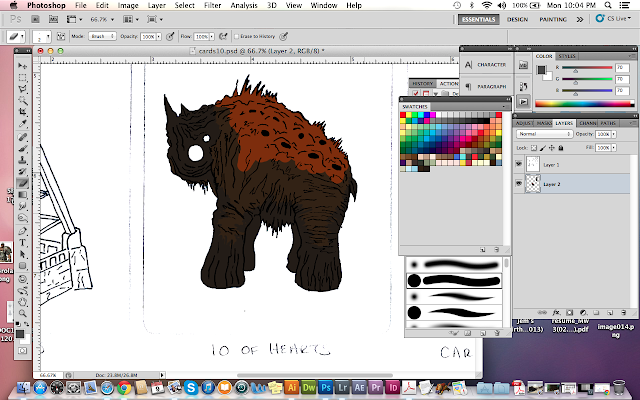
Task: Launch Bridge from the application bar
Action: 36,19
